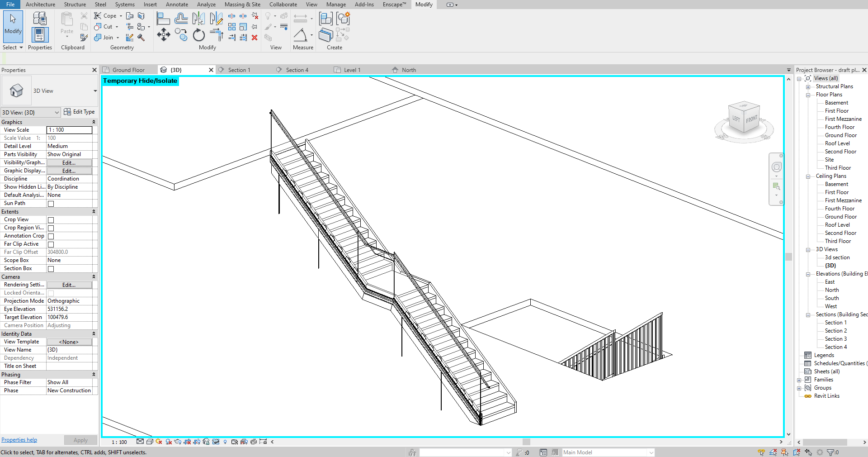
Task: Check the Crop View checkbox
Action: tap(51, 220)
